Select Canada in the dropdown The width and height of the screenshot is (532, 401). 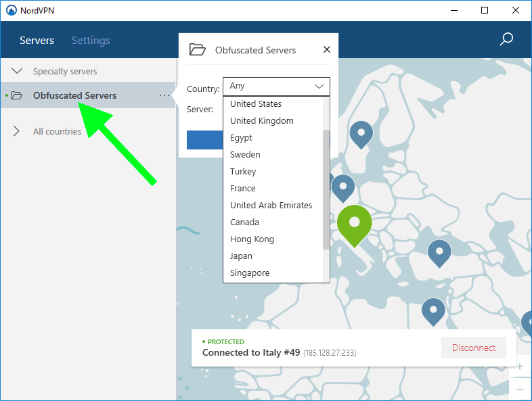[273, 222]
